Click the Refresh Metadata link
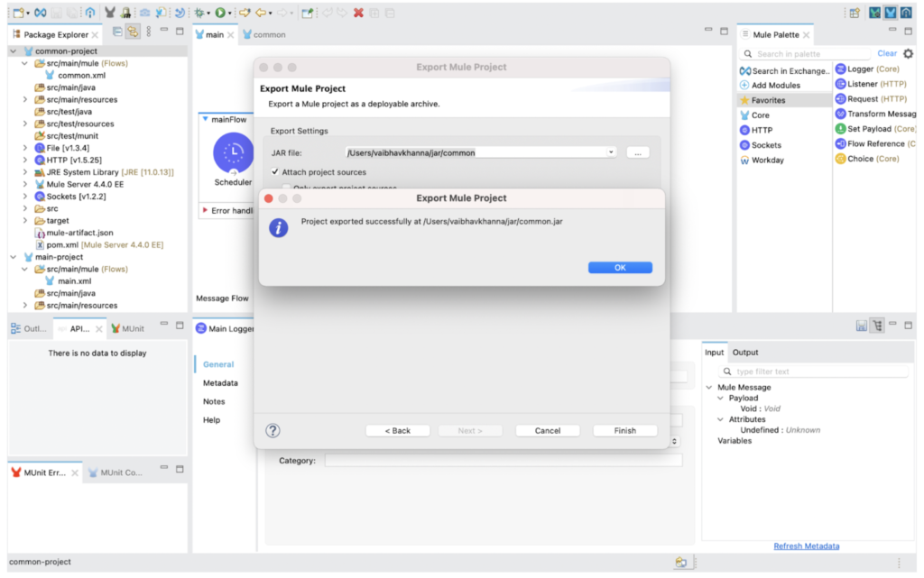Screen dimensions: 924x578 click(806, 546)
